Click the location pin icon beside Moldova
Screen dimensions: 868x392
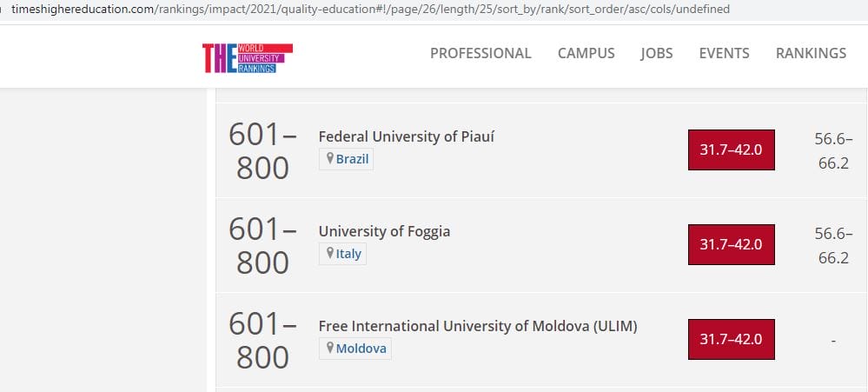pos(330,348)
